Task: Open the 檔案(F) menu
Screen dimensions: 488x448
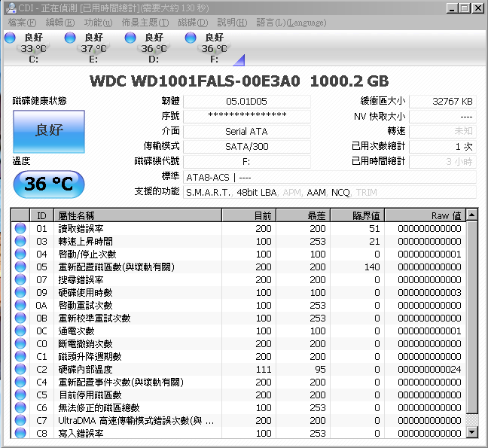Action: 22,23
